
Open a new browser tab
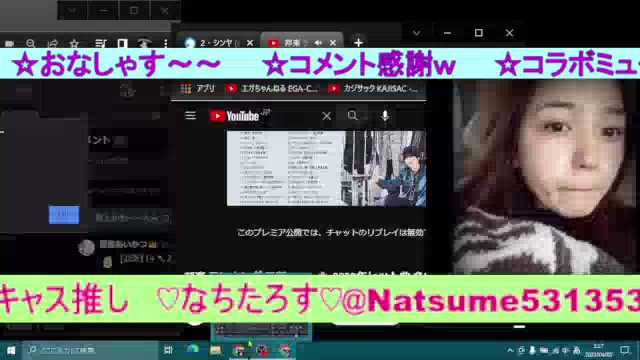(358, 42)
